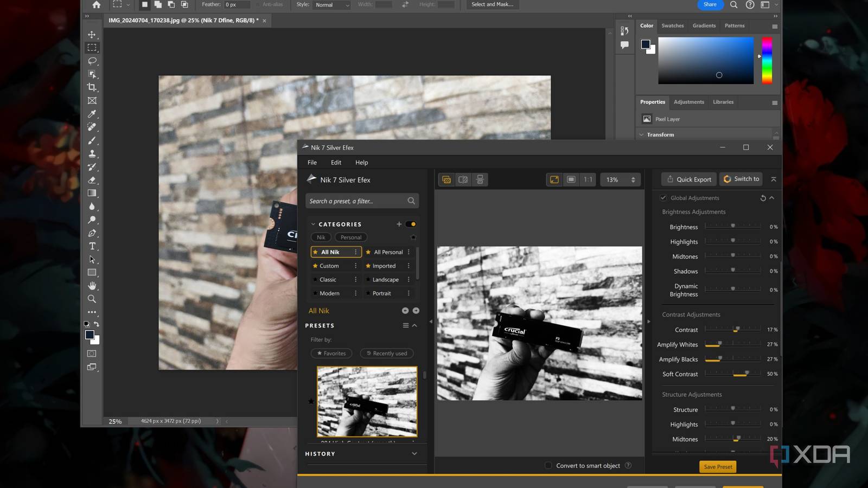Open the Help menu in Silver Efex
Image resolution: width=868 pixels, height=488 pixels.
pyautogui.click(x=361, y=163)
